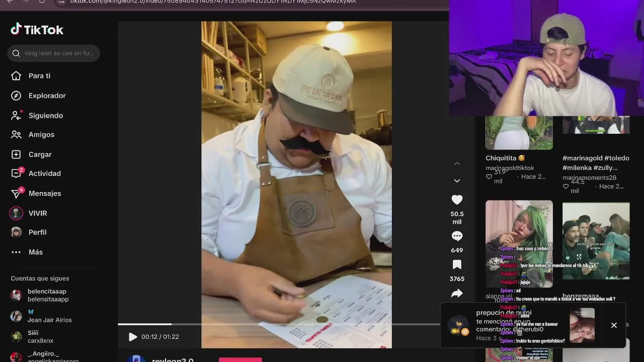This screenshot has height=362, width=644.
Task: Click the plus-square icon for Cargar
Action: tap(16, 154)
